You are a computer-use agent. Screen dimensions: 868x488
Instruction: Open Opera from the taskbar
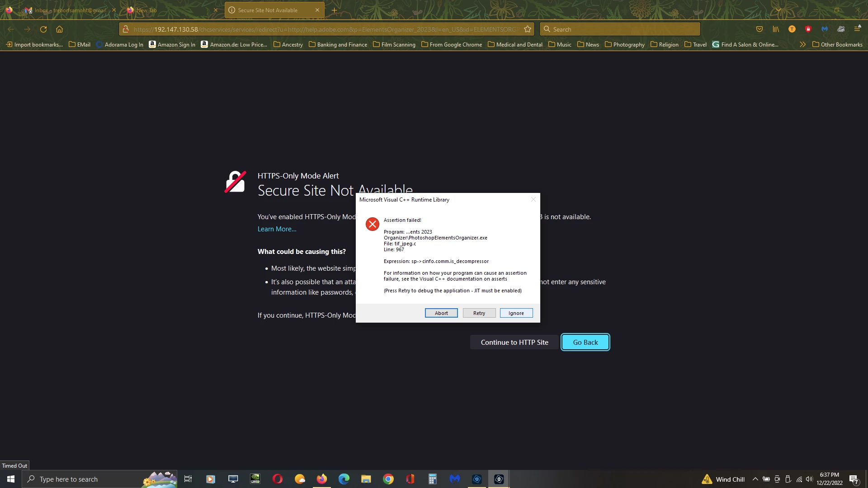pyautogui.click(x=278, y=479)
